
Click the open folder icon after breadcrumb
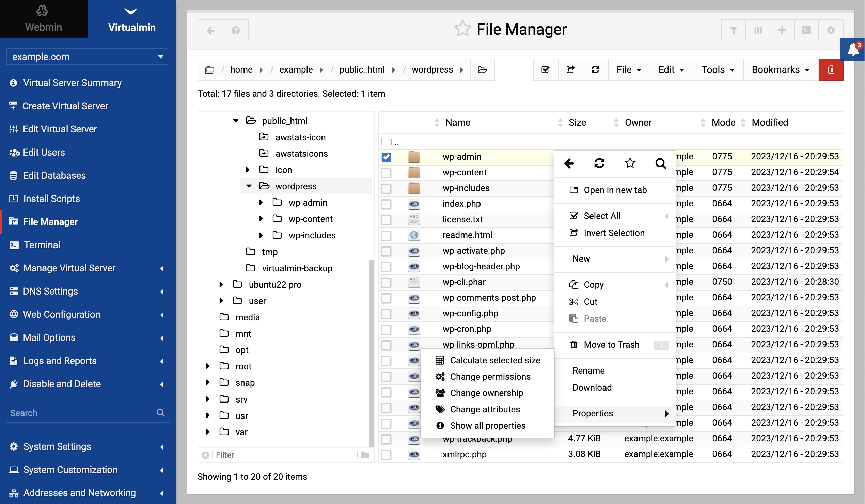(482, 70)
